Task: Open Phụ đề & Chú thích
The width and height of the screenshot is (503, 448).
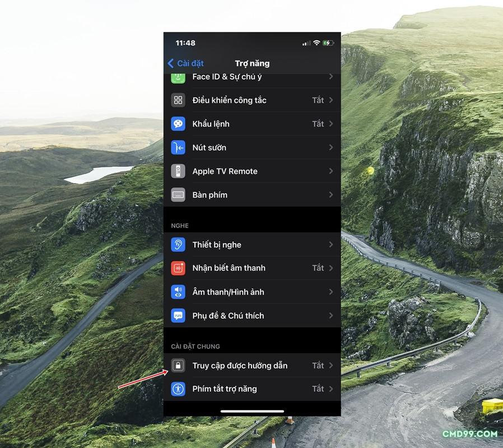Action: (252, 315)
